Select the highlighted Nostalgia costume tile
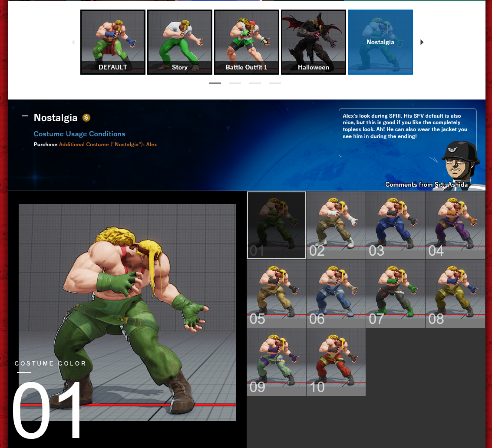This screenshot has height=448, width=492. [x=380, y=42]
